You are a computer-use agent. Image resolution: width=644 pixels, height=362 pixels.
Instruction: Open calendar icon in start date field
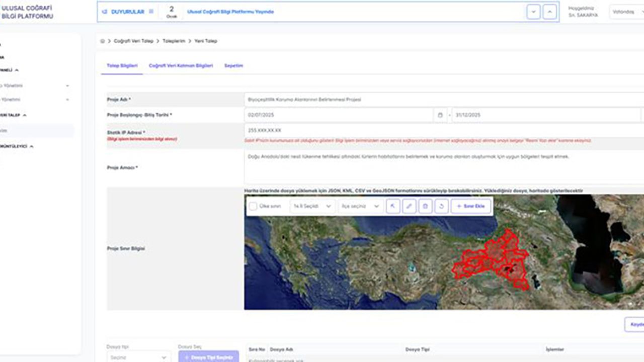[x=440, y=115]
